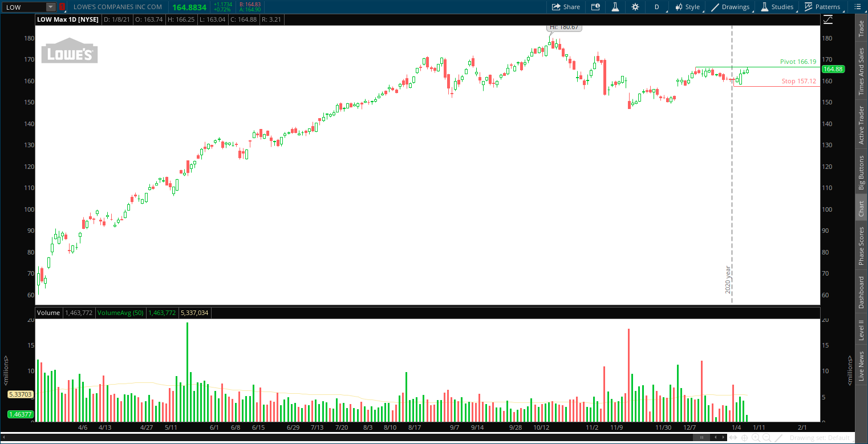This screenshot has height=444, width=868.
Task: Click the Volume study label
Action: click(48, 313)
